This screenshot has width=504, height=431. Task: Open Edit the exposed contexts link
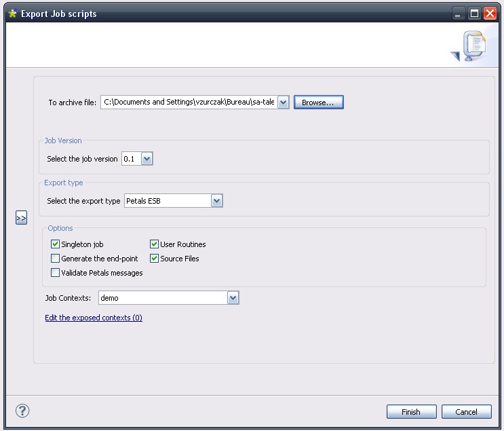coord(94,318)
